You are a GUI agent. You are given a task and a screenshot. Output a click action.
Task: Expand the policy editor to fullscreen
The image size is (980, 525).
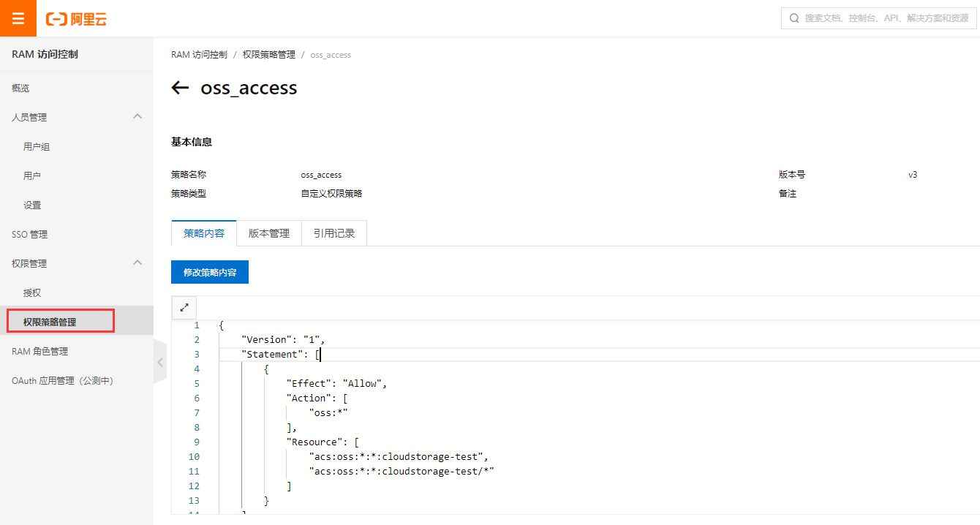pyautogui.click(x=184, y=308)
